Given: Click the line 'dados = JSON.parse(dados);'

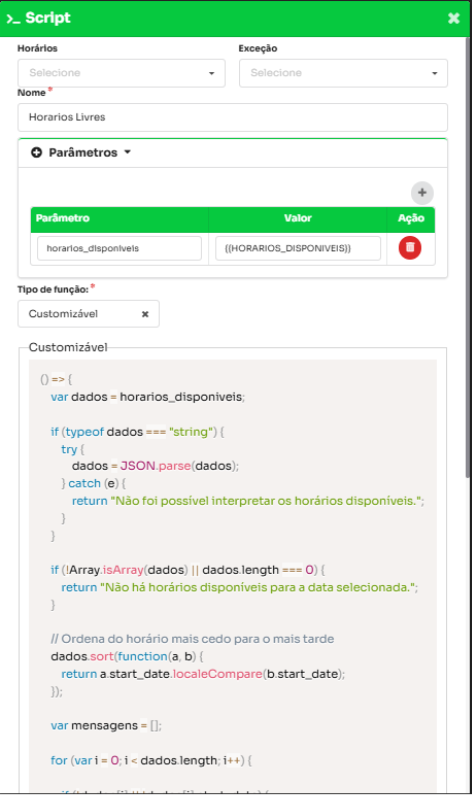Looking at the screenshot, I should tap(155, 466).
